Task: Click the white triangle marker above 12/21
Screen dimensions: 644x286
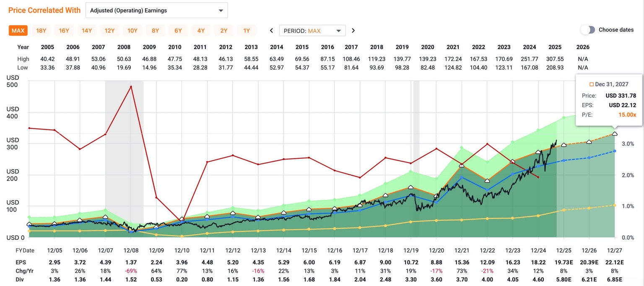Action: (x=462, y=166)
